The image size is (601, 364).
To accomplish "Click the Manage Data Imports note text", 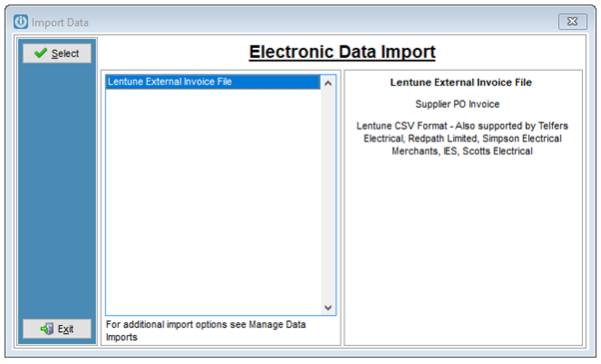I will coord(206,331).
